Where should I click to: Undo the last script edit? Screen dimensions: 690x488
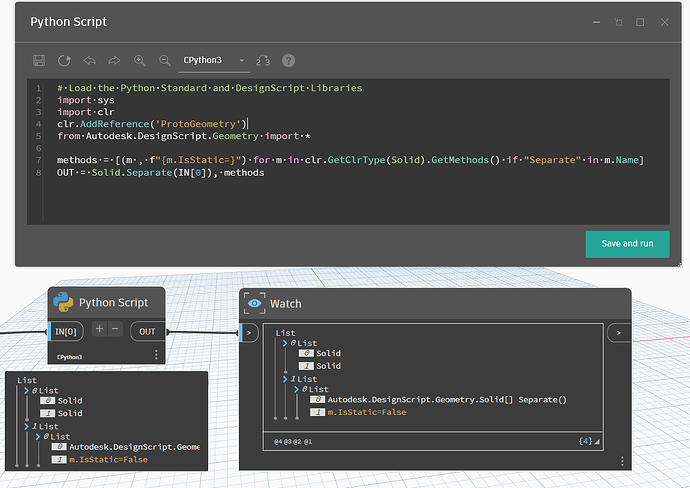pyautogui.click(x=90, y=61)
